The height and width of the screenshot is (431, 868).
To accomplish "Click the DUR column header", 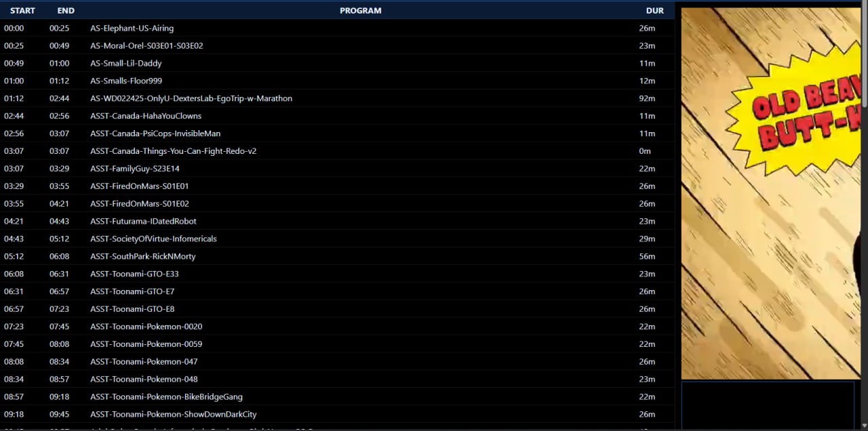I will tap(654, 11).
